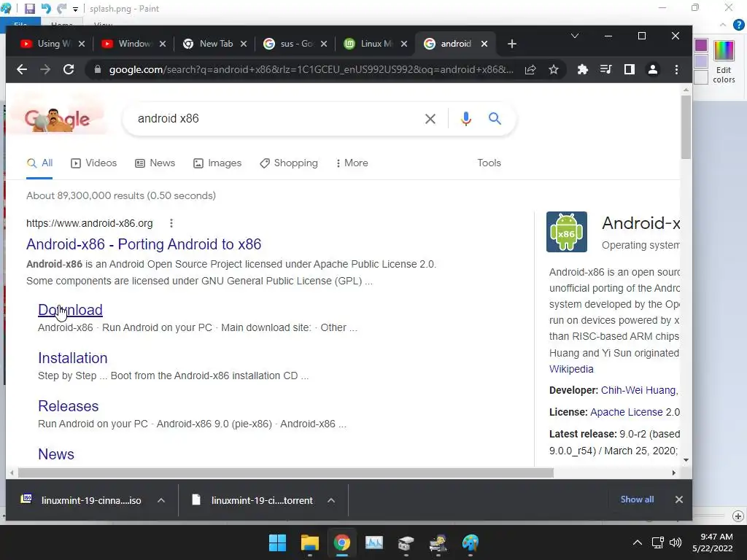Open the Installation sitelink
Viewport: 747px width, 560px height.
click(73, 358)
